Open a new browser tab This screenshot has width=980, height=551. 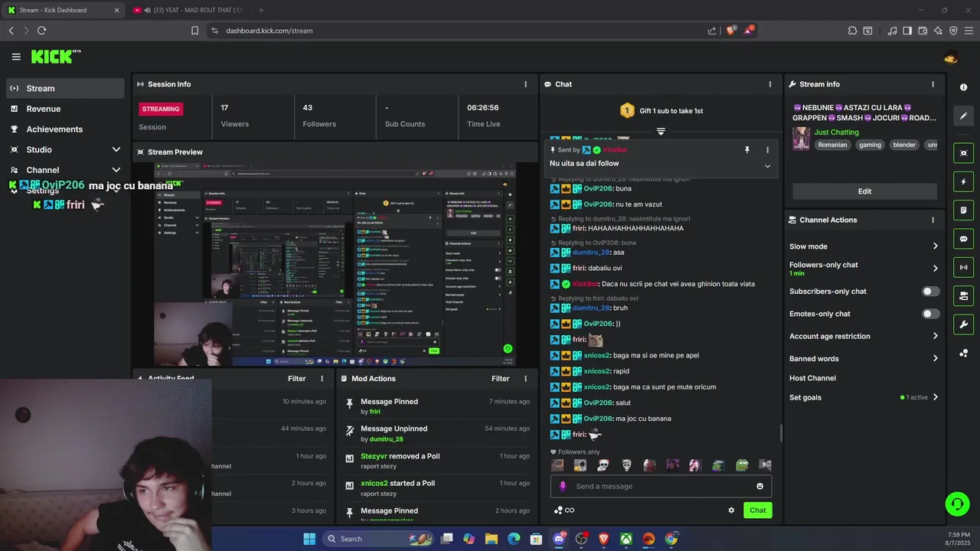[261, 10]
